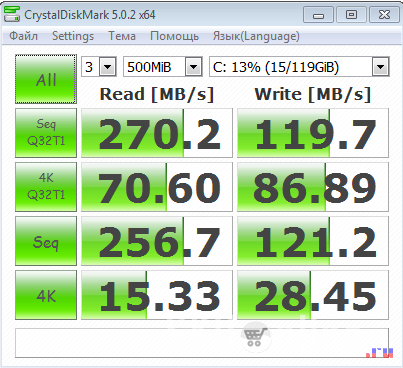Open the Settings menu

(73, 36)
